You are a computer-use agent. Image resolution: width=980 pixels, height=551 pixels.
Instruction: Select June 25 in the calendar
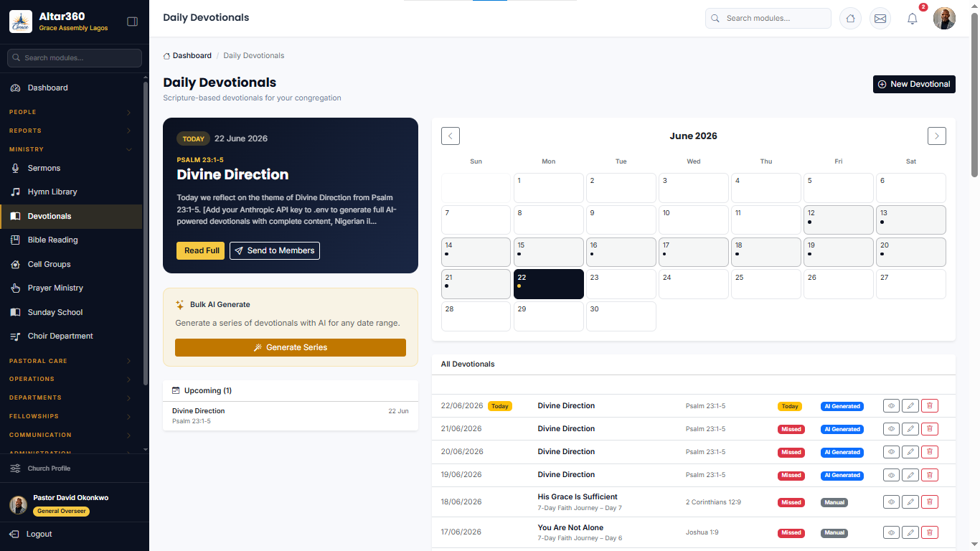click(766, 284)
